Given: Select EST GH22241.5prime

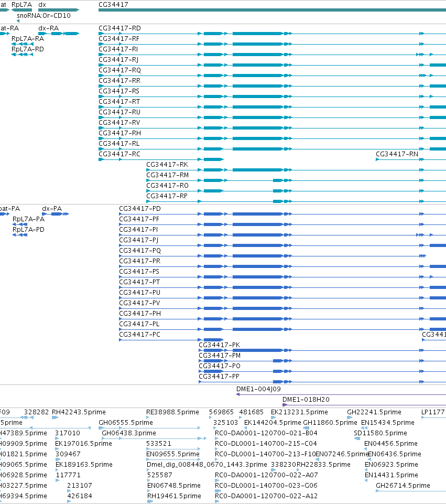Looking at the screenshot, I should coord(374,412).
